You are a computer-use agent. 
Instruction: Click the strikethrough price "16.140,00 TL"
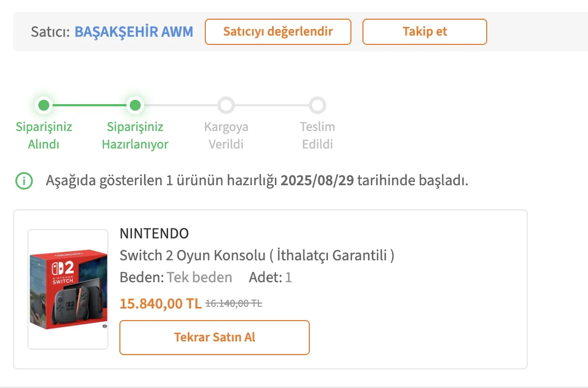[x=233, y=303]
